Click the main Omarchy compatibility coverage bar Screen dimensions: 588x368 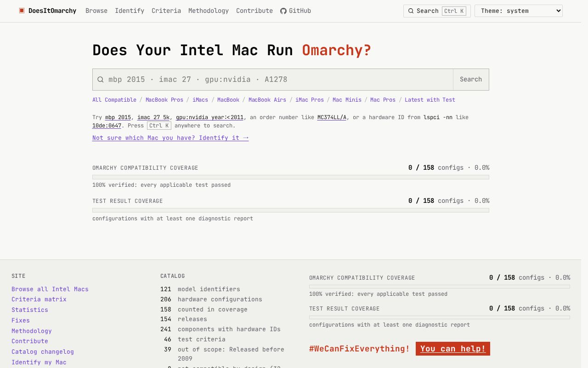point(291,177)
